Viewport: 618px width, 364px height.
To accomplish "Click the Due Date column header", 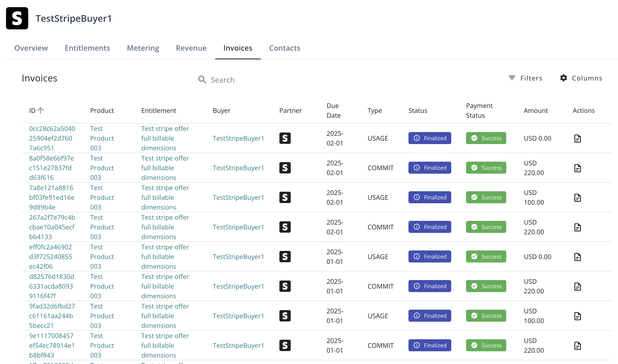I will (334, 110).
